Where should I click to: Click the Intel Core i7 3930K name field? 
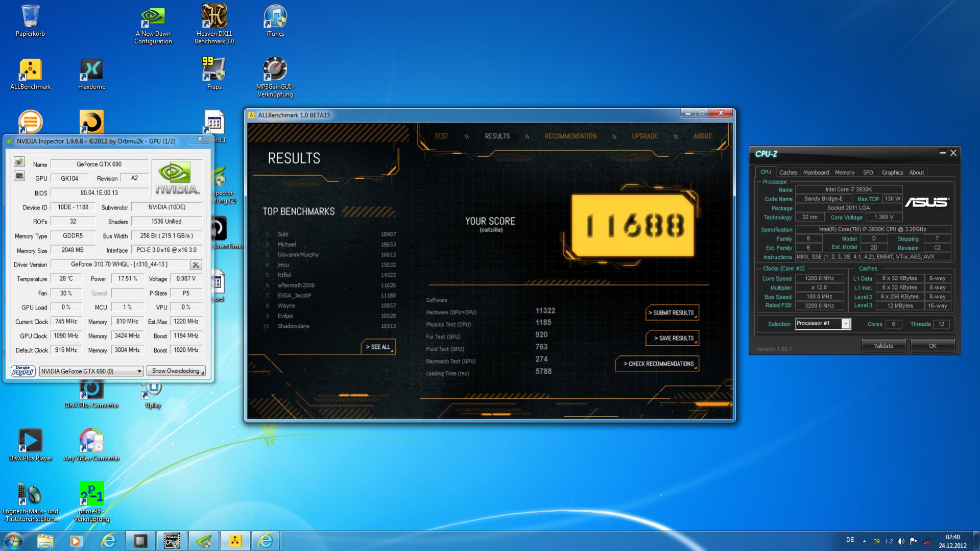click(x=849, y=189)
